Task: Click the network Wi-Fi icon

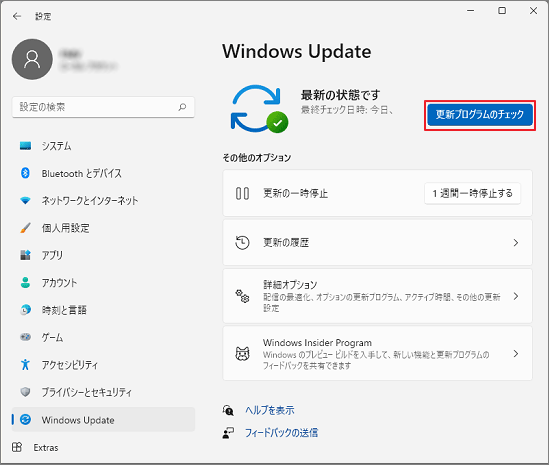Action: coord(25,200)
